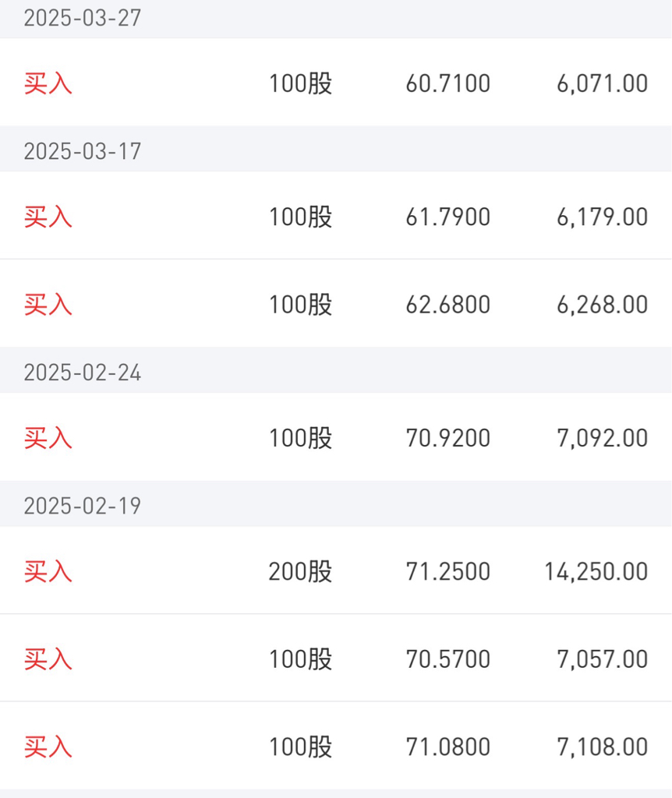Viewport: 672px width, 798px height.
Task: Click the 62.6800 price value
Action: coord(447,305)
